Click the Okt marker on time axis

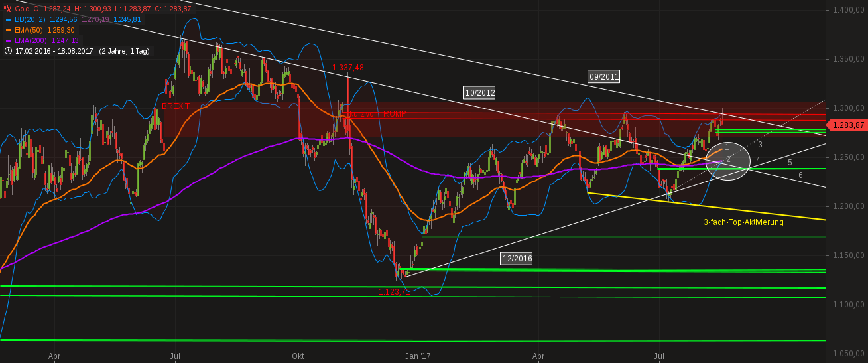click(298, 356)
